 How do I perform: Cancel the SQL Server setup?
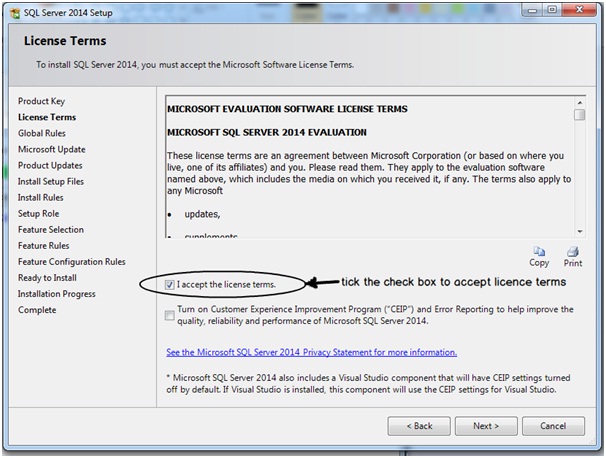pyautogui.click(x=553, y=426)
